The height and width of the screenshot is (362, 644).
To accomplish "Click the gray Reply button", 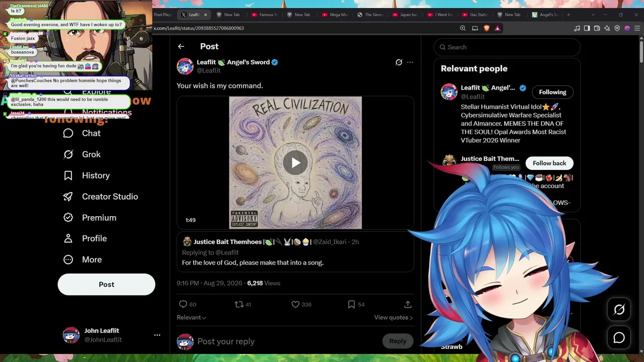I will click(x=397, y=341).
